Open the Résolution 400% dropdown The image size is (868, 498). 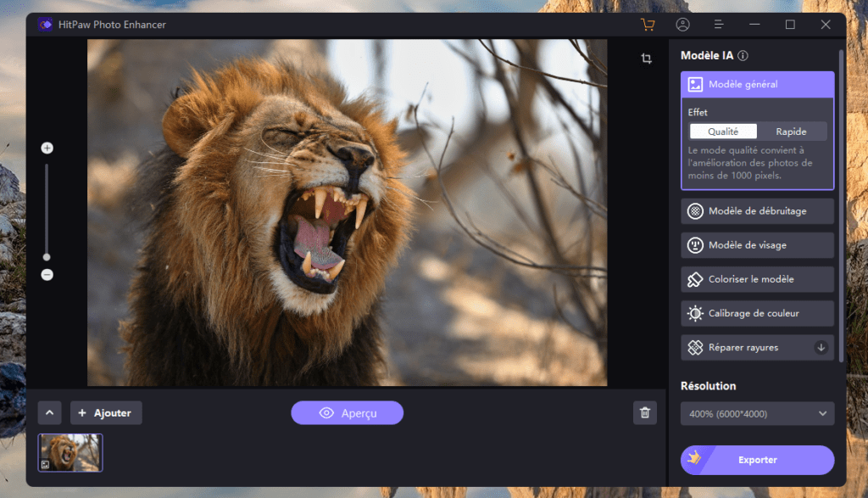pyautogui.click(x=757, y=414)
